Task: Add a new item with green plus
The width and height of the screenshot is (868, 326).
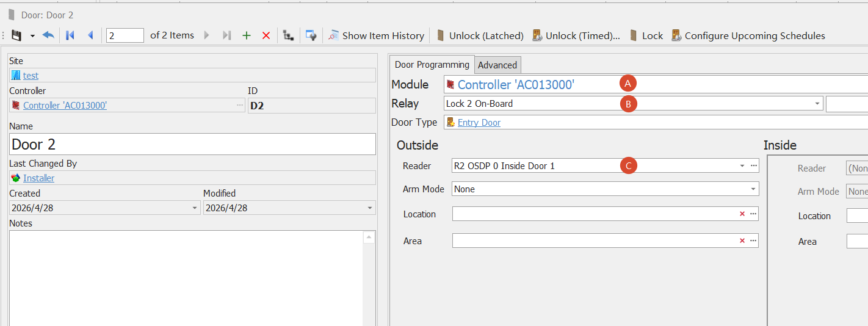Action: [x=247, y=35]
